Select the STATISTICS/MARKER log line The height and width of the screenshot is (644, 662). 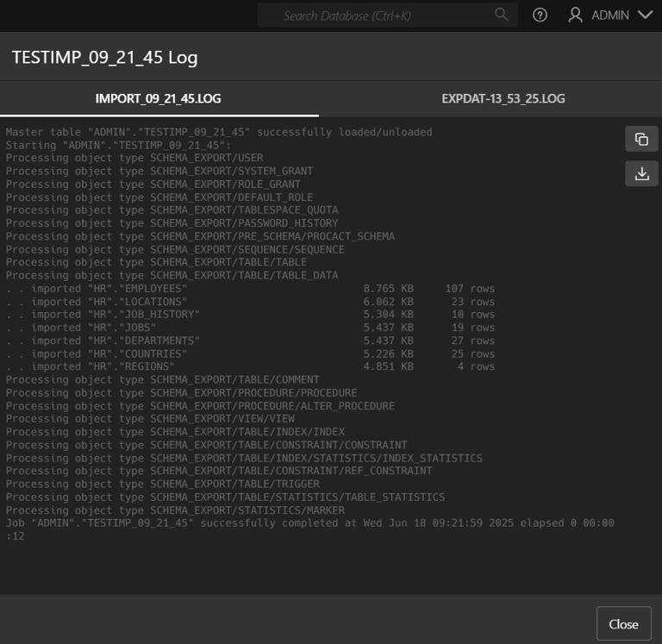tap(175, 510)
